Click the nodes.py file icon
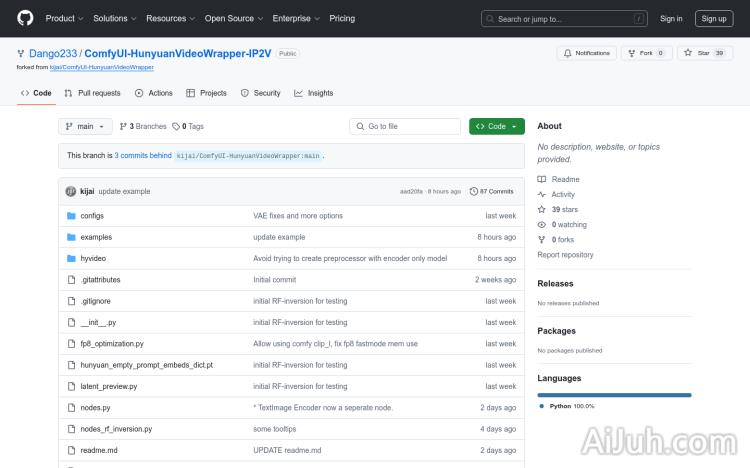The width and height of the screenshot is (750, 468). coord(71,408)
